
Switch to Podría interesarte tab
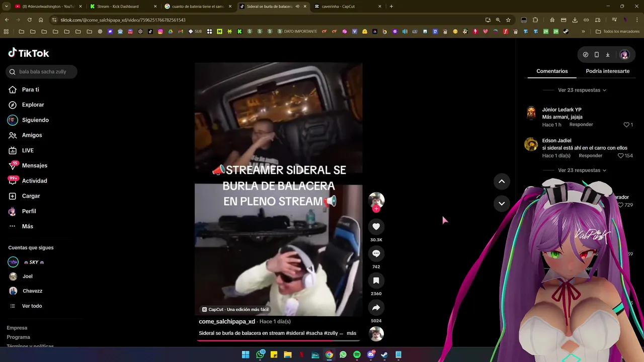point(607,71)
